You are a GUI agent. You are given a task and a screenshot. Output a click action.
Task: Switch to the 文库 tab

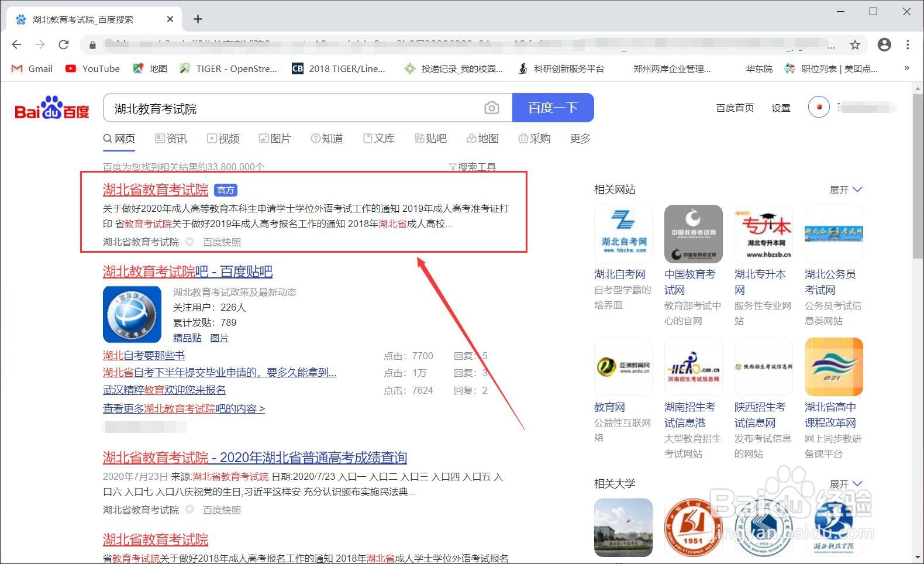[x=379, y=139]
